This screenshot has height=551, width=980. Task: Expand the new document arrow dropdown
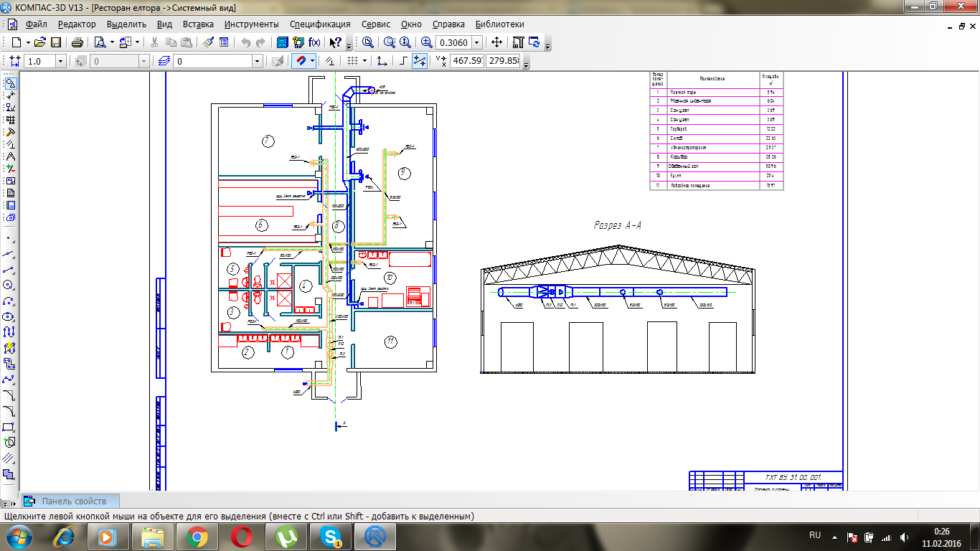pyautogui.click(x=27, y=42)
